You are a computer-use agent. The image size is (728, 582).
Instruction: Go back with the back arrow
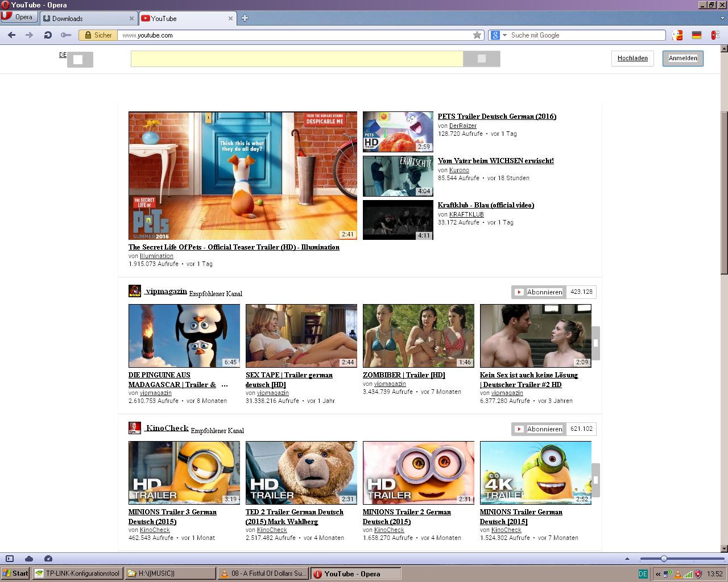pos(11,35)
